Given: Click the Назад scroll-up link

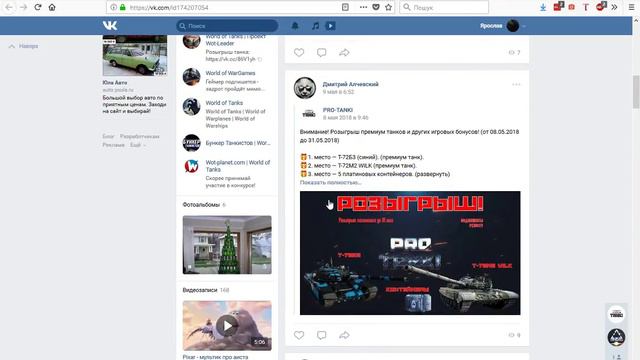Looking at the screenshot, I should (24, 46).
